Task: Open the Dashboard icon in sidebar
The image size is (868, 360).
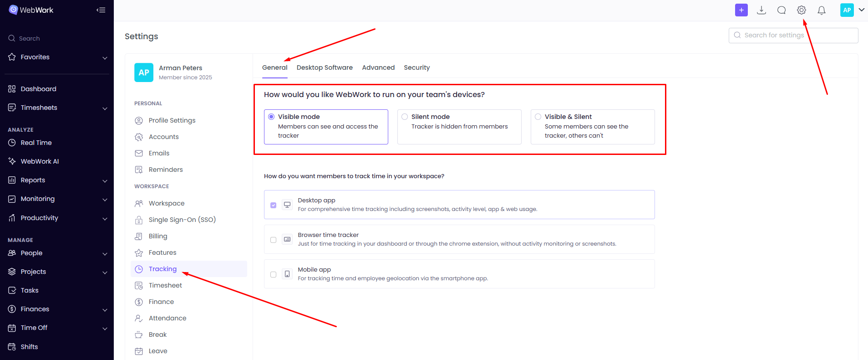Action: [x=12, y=89]
